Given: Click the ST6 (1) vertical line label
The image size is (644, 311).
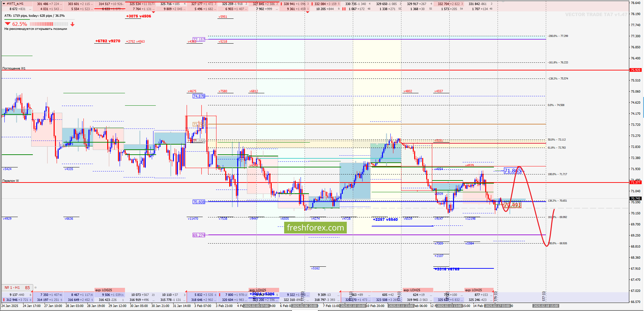Looking at the screenshot, I should 496,296.
